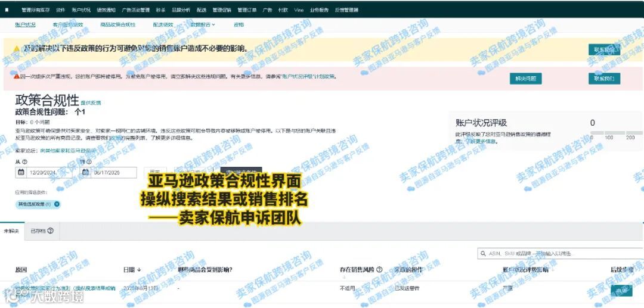The image size is (644, 308).
Task: Click the end date field 06/17/2025
Action: point(109,173)
